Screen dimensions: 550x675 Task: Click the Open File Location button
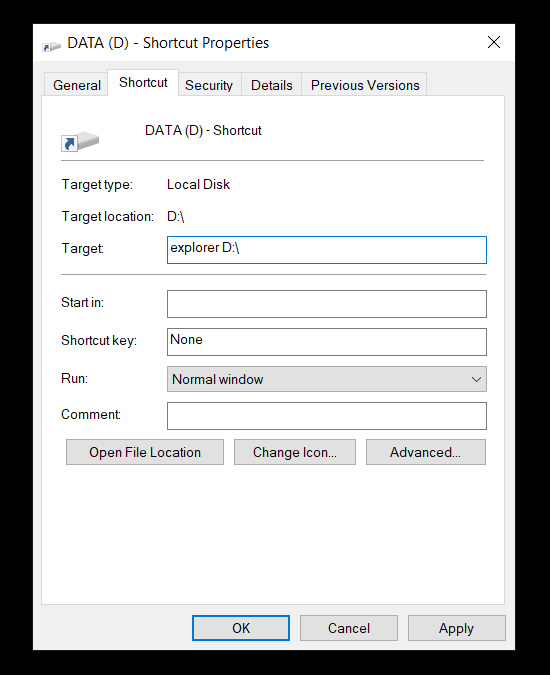point(145,452)
